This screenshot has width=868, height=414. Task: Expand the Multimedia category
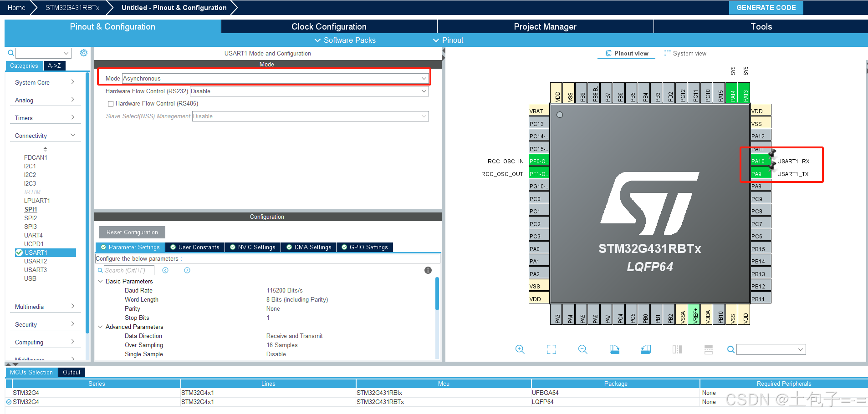pyautogui.click(x=45, y=307)
